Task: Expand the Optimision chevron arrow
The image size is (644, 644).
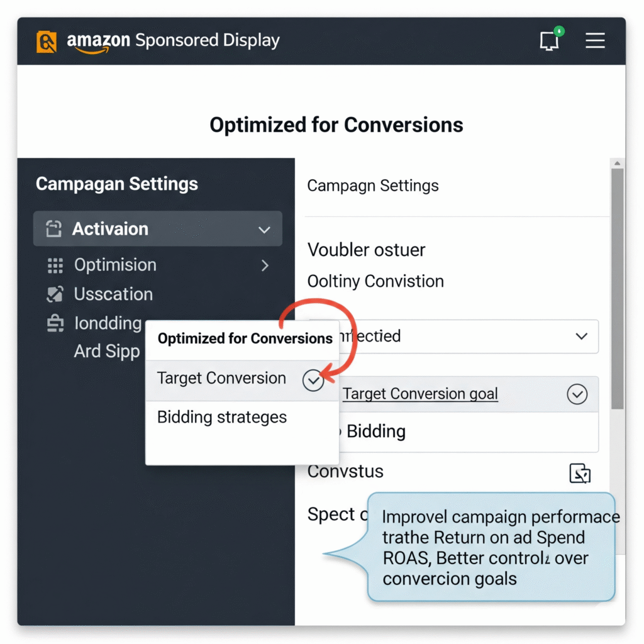Action: pos(265,265)
